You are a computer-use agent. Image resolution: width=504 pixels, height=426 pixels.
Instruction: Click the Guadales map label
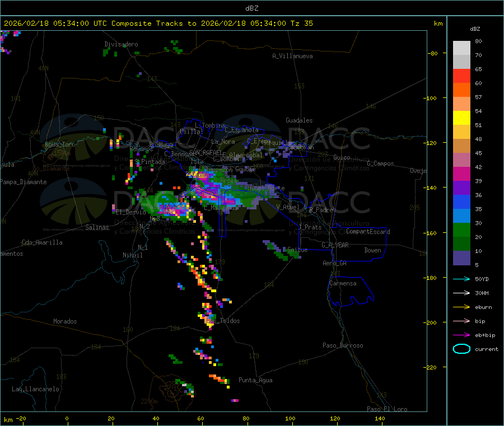(x=299, y=120)
